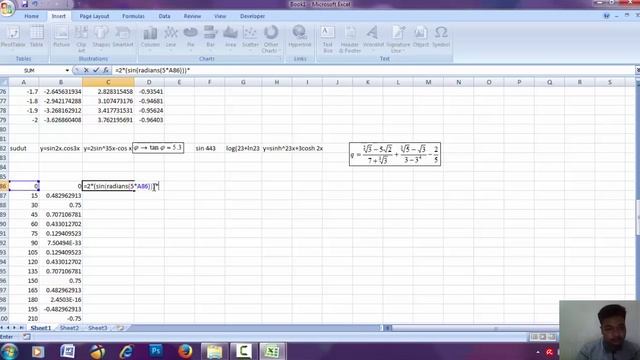Select the tan φ = 5.3 equation box
The height and width of the screenshot is (360, 640).
coord(158,147)
